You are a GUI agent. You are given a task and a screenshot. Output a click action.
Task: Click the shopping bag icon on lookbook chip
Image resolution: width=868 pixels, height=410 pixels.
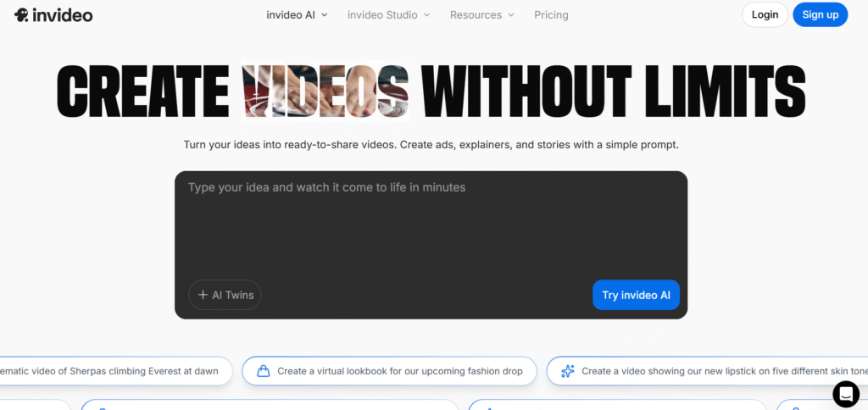[263, 371]
